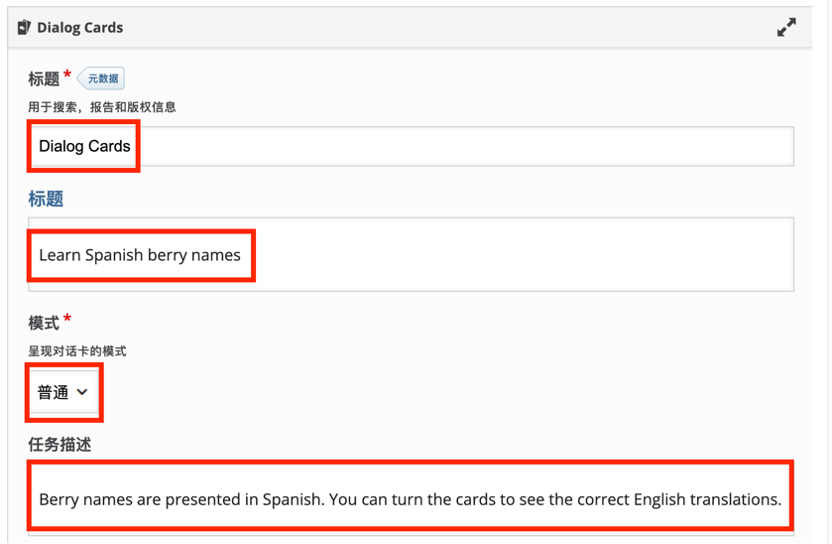The image size is (832, 544).
Task: Click the red asterisk next to 标题
Action: [x=67, y=75]
